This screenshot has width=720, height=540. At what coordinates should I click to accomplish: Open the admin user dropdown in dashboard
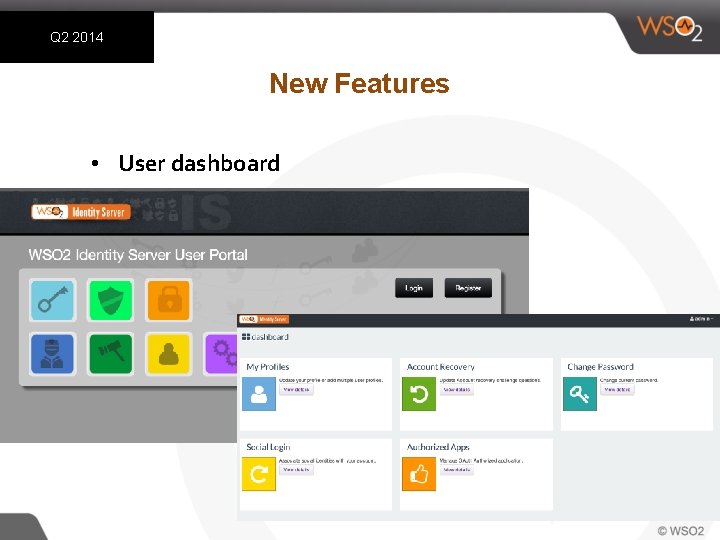(x=701, y=319)
